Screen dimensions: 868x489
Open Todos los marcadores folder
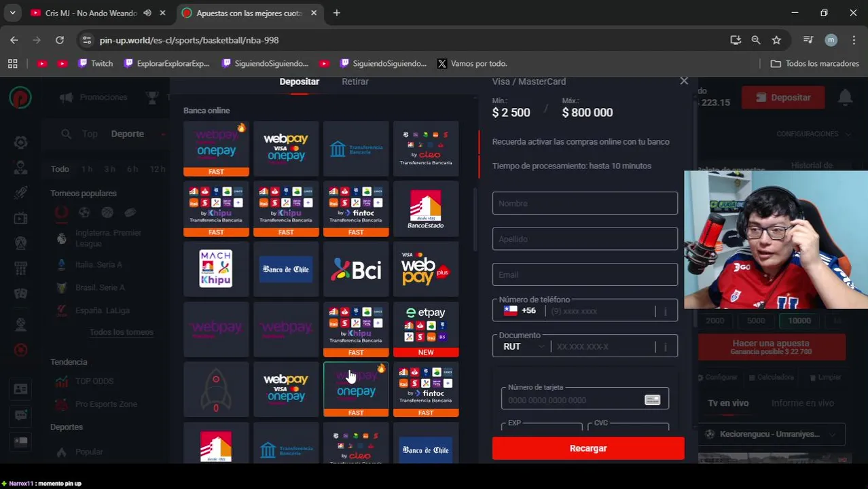point(815,63)
